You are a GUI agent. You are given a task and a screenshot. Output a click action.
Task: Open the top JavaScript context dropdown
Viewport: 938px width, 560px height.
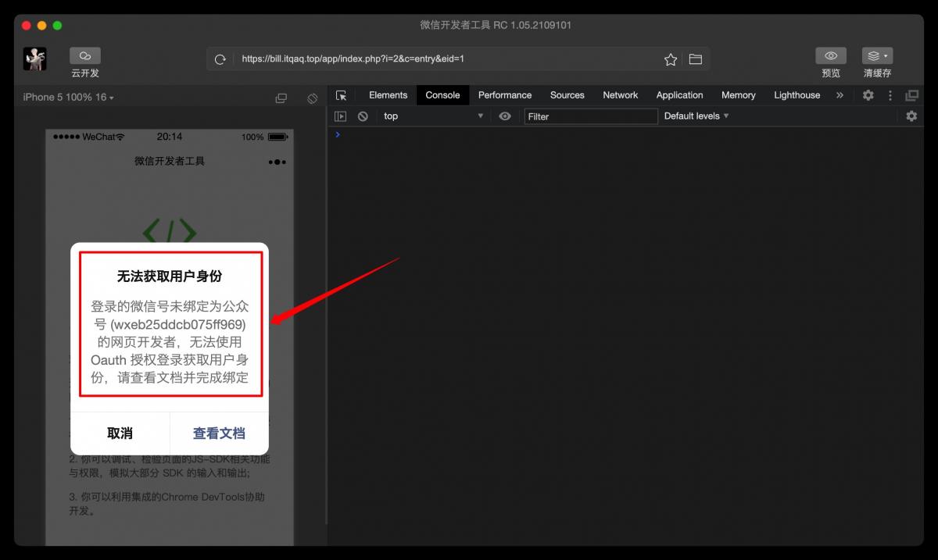point(434,116)
